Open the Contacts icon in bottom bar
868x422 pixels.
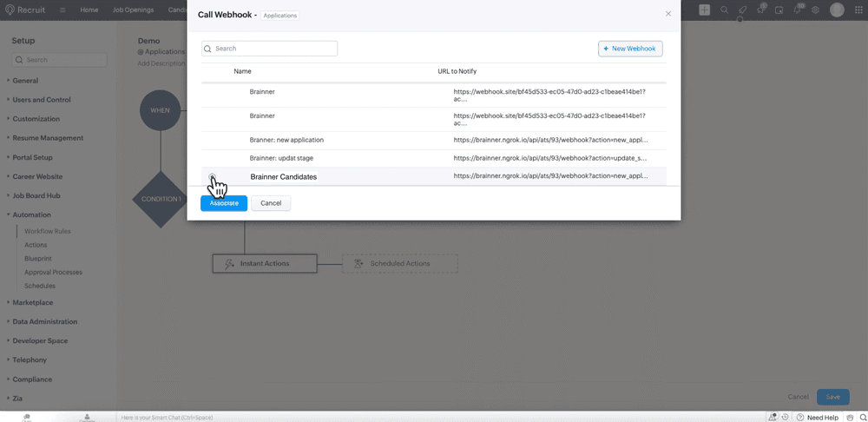click(87, 418)
